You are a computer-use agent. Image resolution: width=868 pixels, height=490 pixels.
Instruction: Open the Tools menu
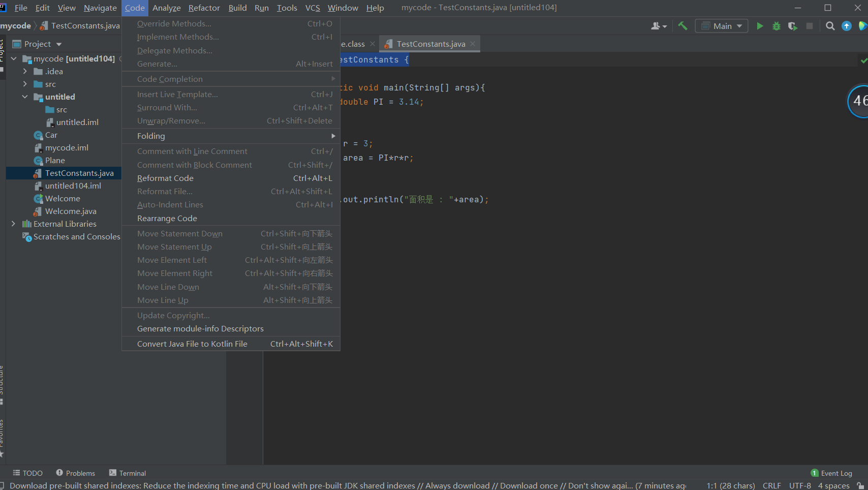point(287,8)
